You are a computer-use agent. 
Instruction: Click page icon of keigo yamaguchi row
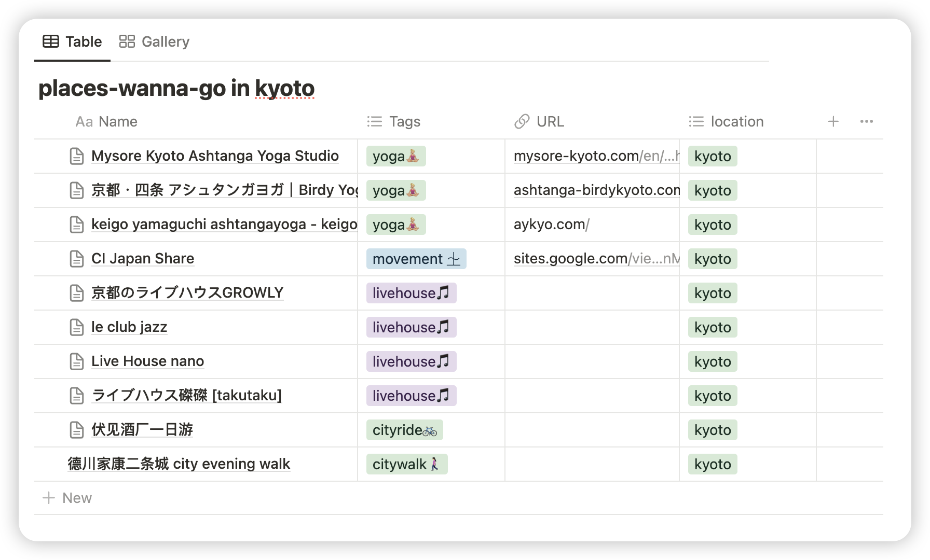click(77, 225)
